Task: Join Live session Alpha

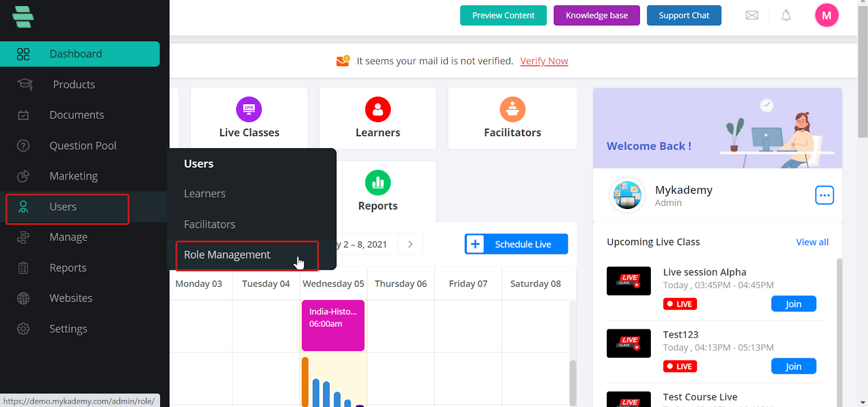Action: 794,304
